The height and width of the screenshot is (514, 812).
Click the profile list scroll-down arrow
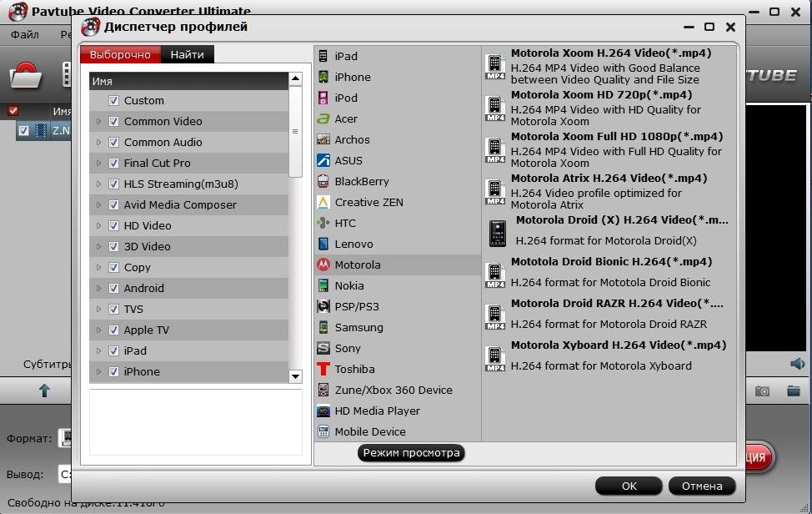tap(295, 376)
